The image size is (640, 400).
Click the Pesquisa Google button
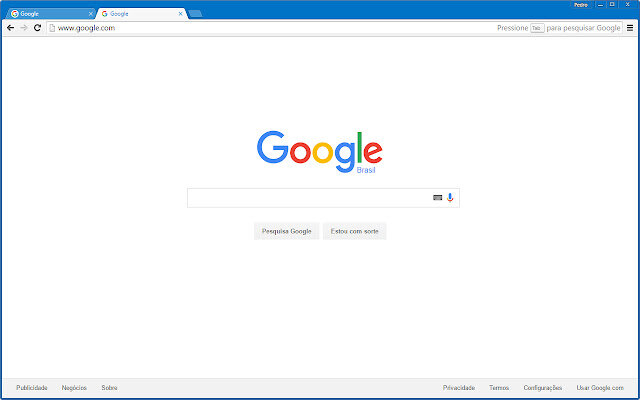click(287, 231)
